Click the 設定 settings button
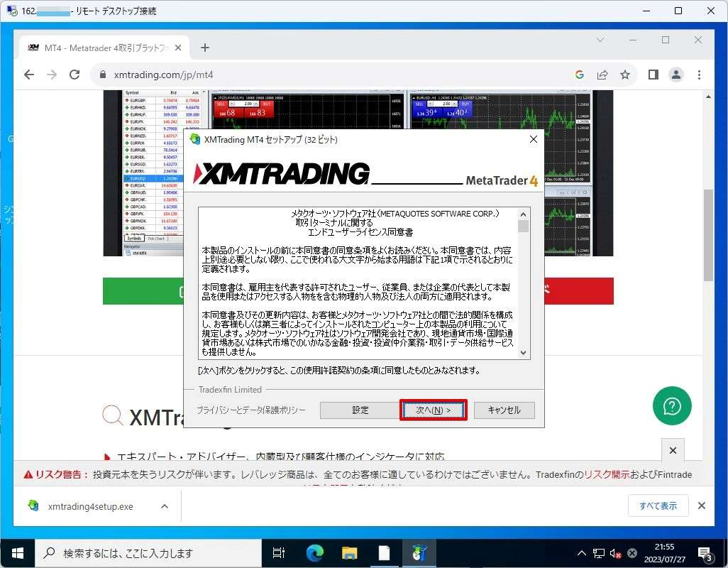The width and height of the screenshot is (728, 568). pyautogui.click(x=360, y=410)
